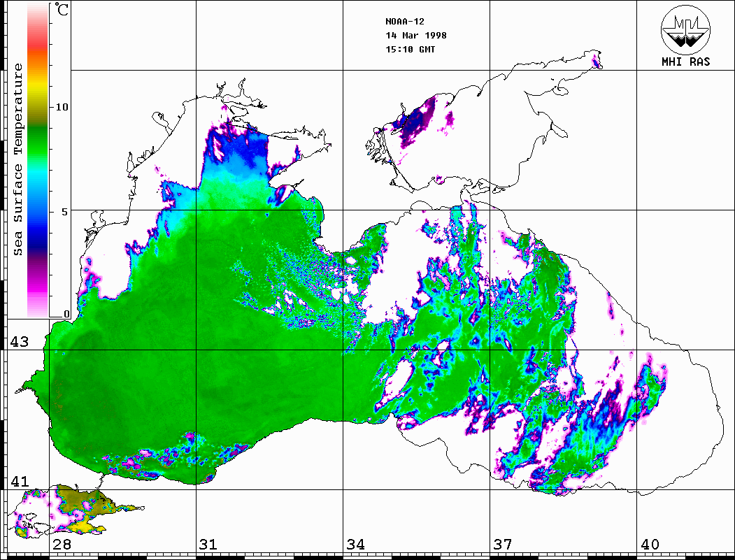Click longitude label 34
The width and height of the screenshot is (735, 560).
pyautogui.click(x=356, y=545)
